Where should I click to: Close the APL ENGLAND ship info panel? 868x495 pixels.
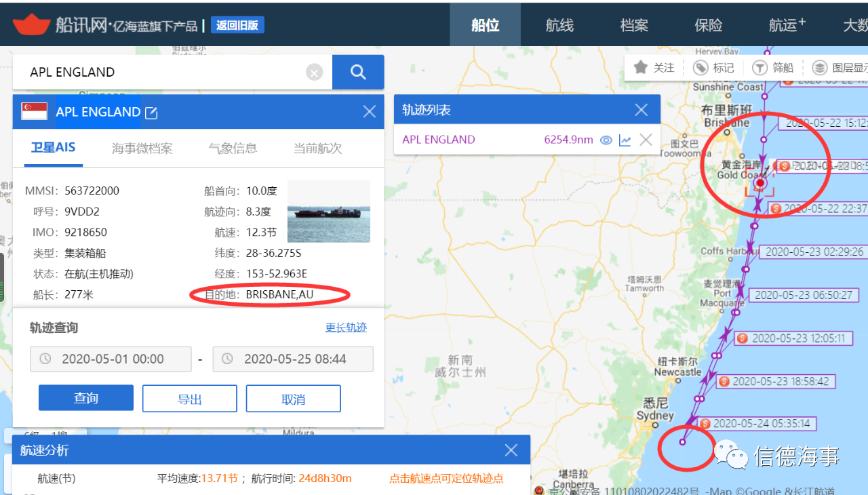[x=370, y=112]
